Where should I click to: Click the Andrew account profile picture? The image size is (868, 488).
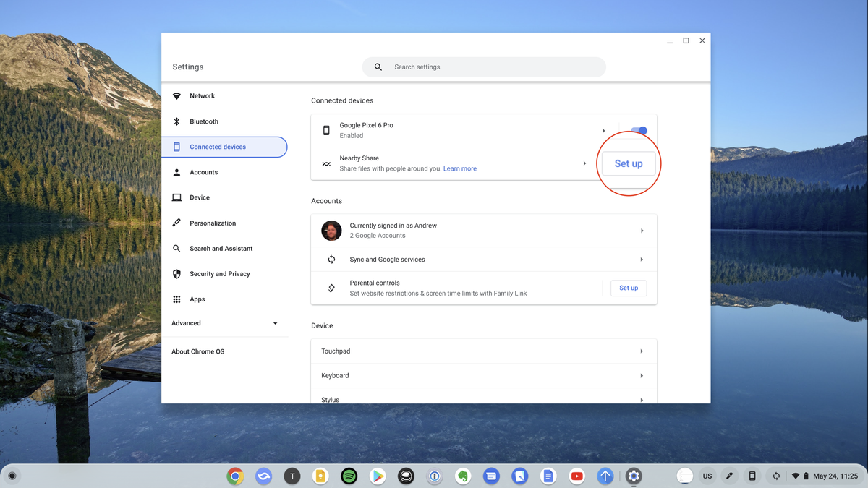pos(331,231)
